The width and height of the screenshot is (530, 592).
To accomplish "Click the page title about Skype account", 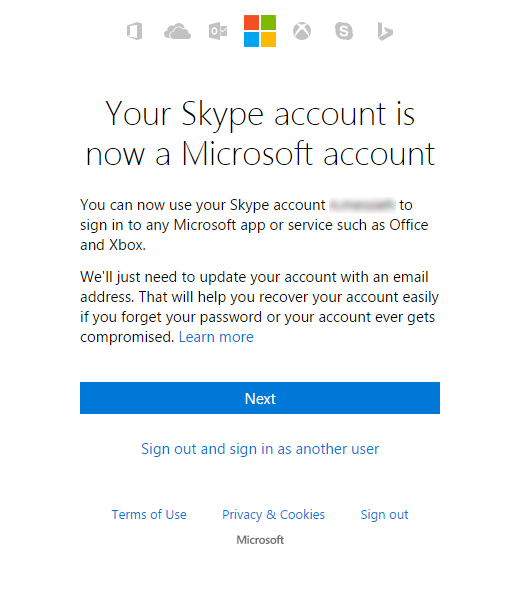I will 260,133.
